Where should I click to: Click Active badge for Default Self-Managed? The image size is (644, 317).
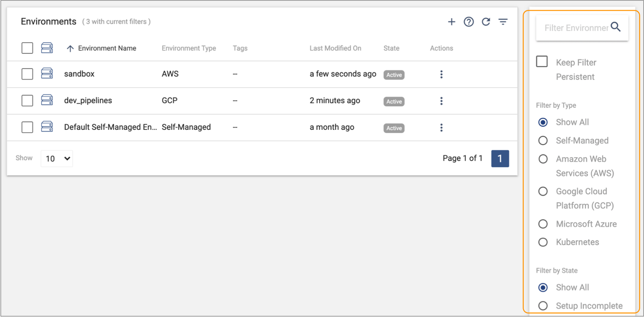coord(394,128)
